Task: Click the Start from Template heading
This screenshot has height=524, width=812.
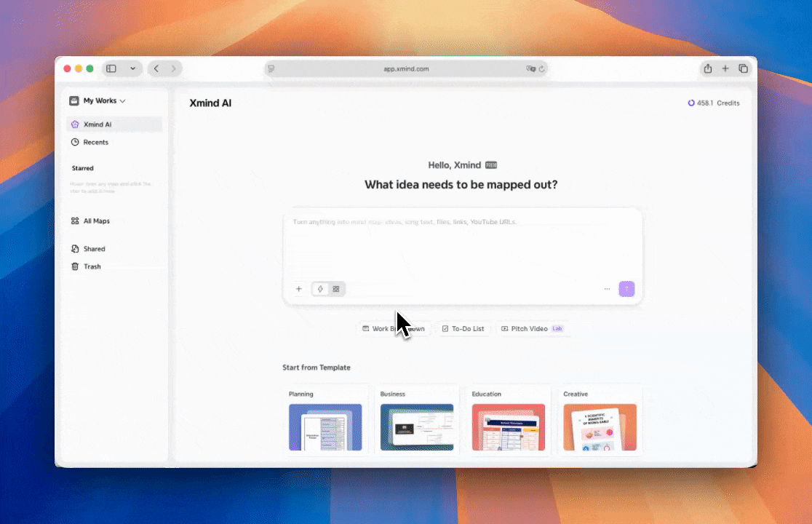Action: [317, 367]
